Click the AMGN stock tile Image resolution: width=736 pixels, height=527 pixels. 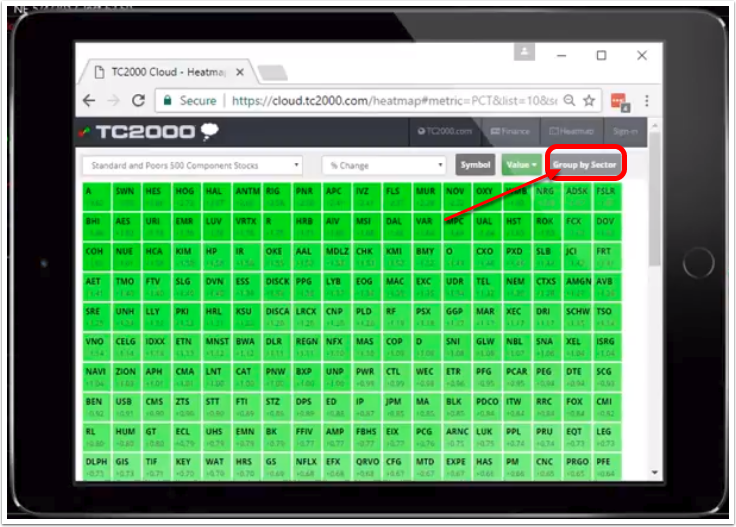[x=577, y=287]
